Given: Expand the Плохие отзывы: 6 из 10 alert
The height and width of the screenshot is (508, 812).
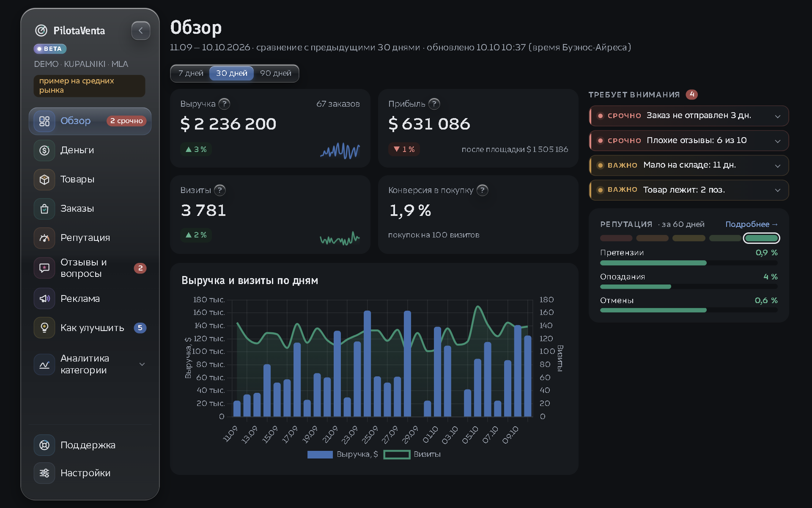Looking at the screenshot, I should pos(689,141).
